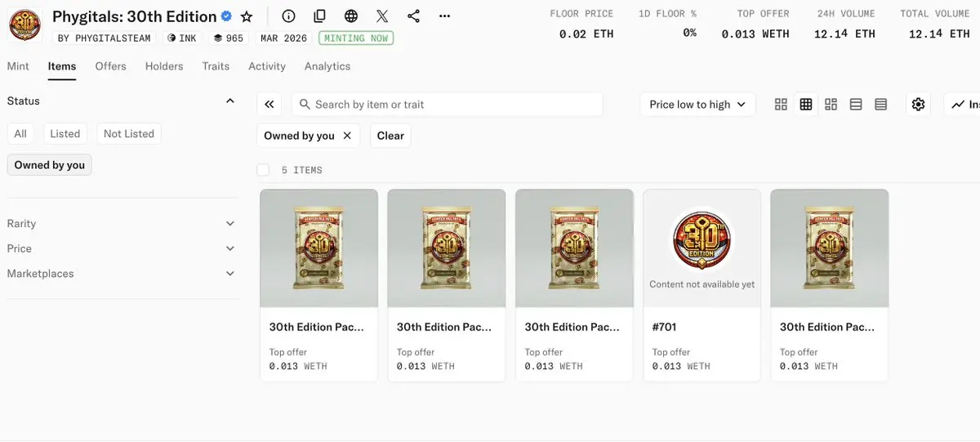Viewport: 980px width, 442px height.
Task: Open the Activity tab
Action: (267, 66)
